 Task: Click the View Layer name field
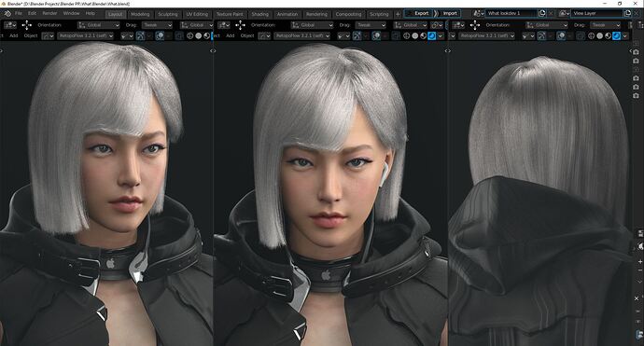[x=596, y=13]
